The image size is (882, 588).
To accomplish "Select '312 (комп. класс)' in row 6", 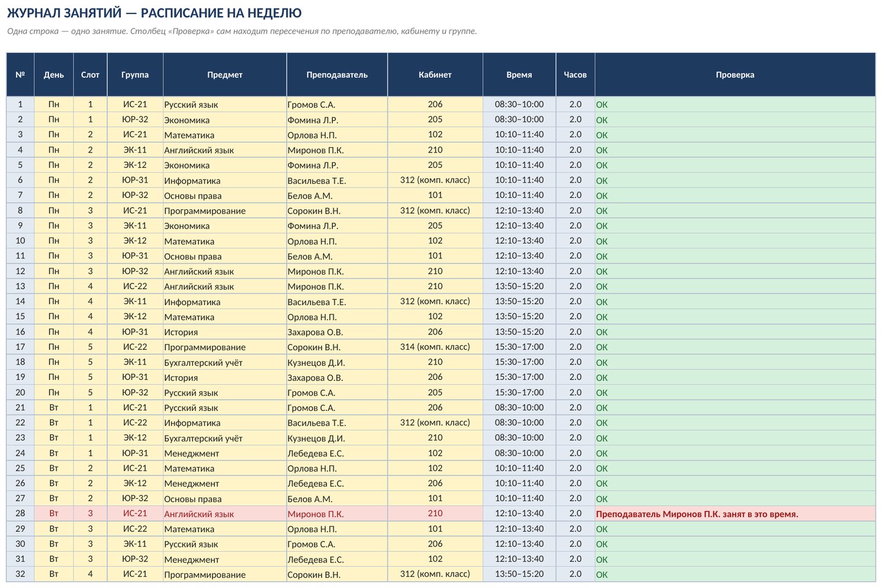I will (435, 180).
